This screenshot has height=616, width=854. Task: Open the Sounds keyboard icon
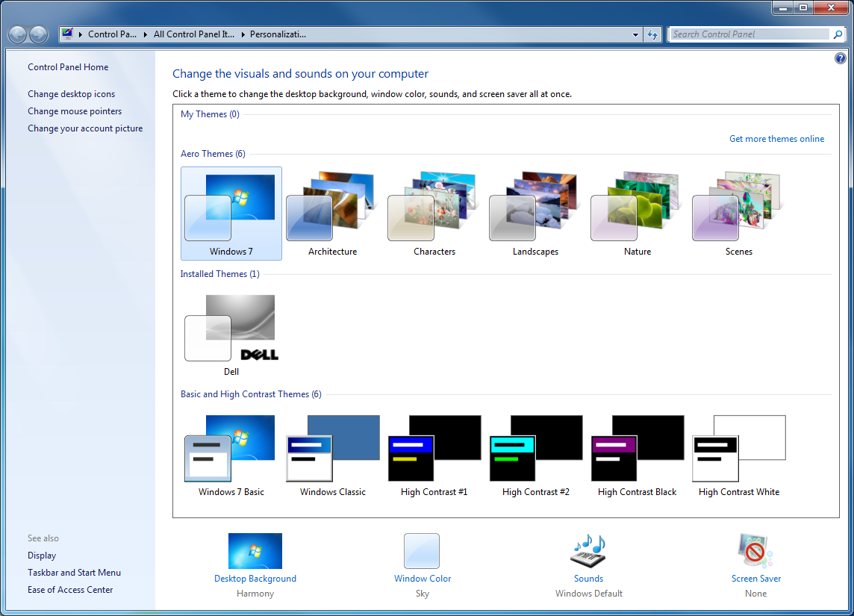click(x=588, y=550)
